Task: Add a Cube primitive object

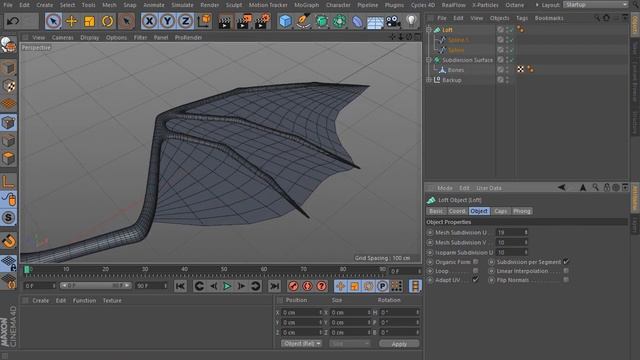Action: [x=285, y=21]
